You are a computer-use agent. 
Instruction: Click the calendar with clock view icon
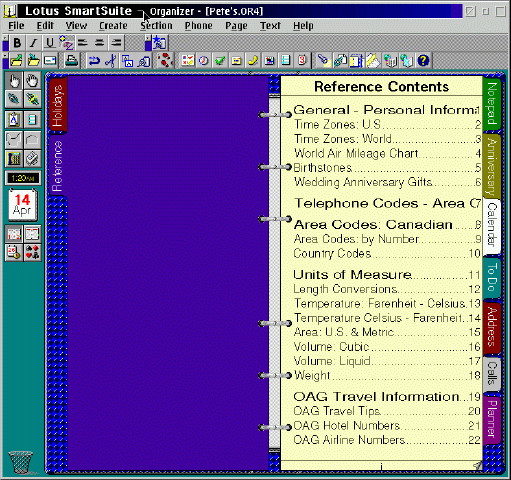coord(14,252)
